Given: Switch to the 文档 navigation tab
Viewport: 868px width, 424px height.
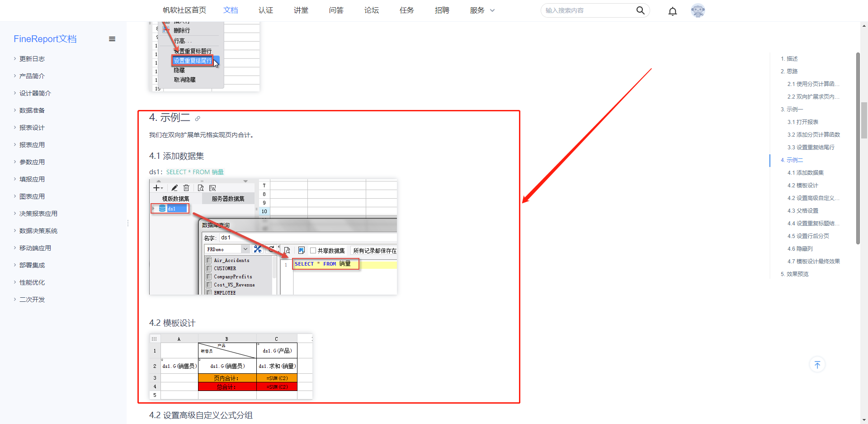Looking at the screenshot, I should [x=231, y=10].
